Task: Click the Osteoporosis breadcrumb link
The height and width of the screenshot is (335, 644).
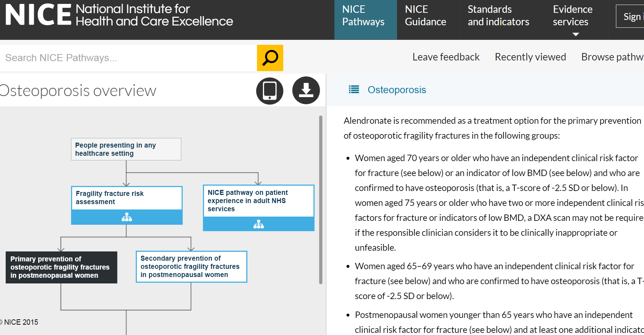Action: point(397,90)
